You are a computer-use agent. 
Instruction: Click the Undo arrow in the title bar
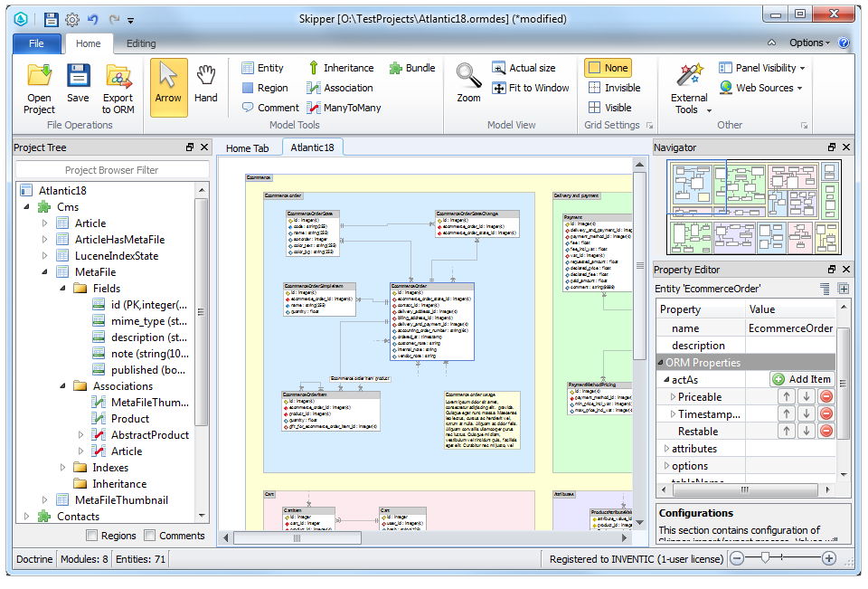[93, 20]
